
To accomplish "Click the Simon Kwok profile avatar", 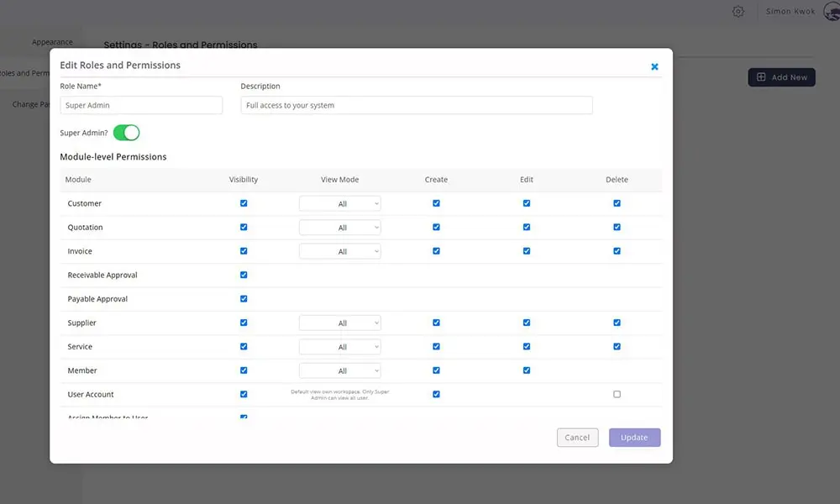I will [831, 12].
